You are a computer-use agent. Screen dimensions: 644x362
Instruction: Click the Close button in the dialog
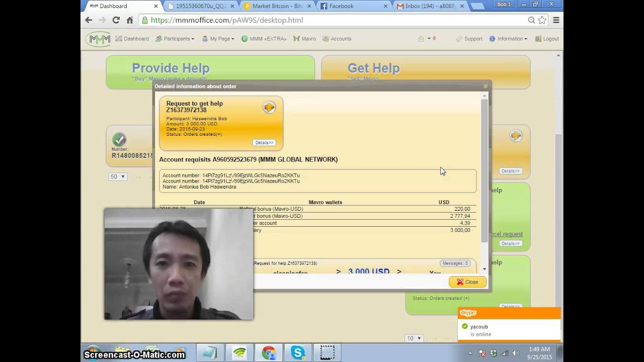[x=467, y=282]
